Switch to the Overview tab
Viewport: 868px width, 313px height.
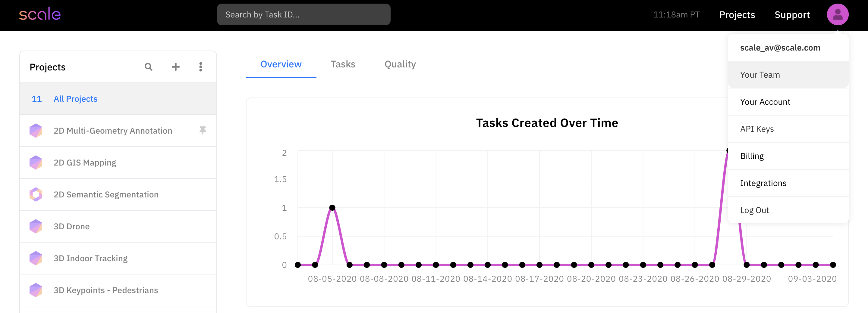click(281, 64)
